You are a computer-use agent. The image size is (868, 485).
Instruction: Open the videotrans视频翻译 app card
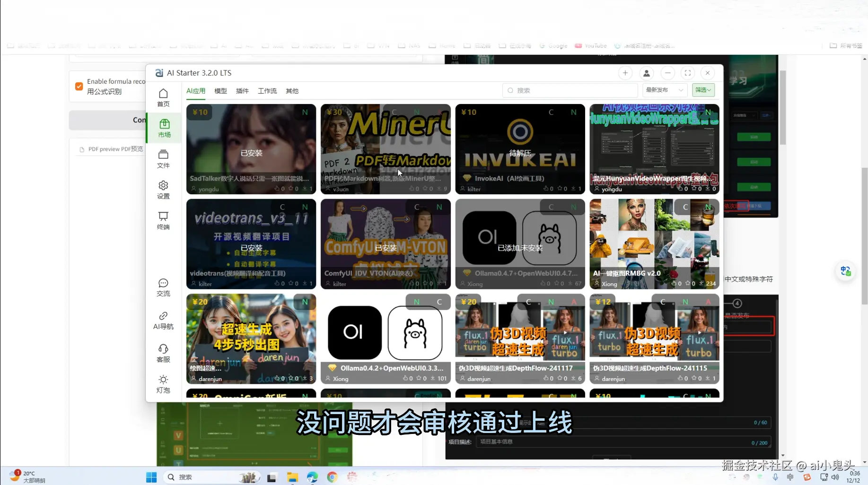(x=251, y=244)
